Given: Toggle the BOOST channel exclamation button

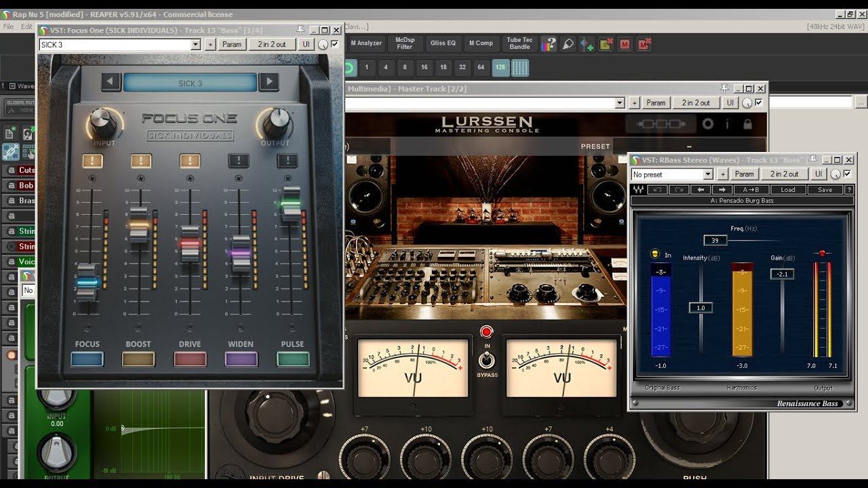Looking at the screenshot, I should [141, 161].
